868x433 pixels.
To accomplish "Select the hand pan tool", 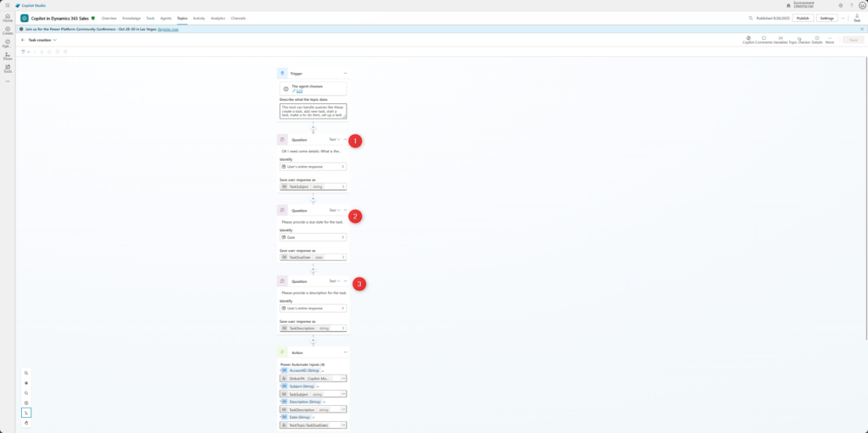I will [x=26, y=422].
